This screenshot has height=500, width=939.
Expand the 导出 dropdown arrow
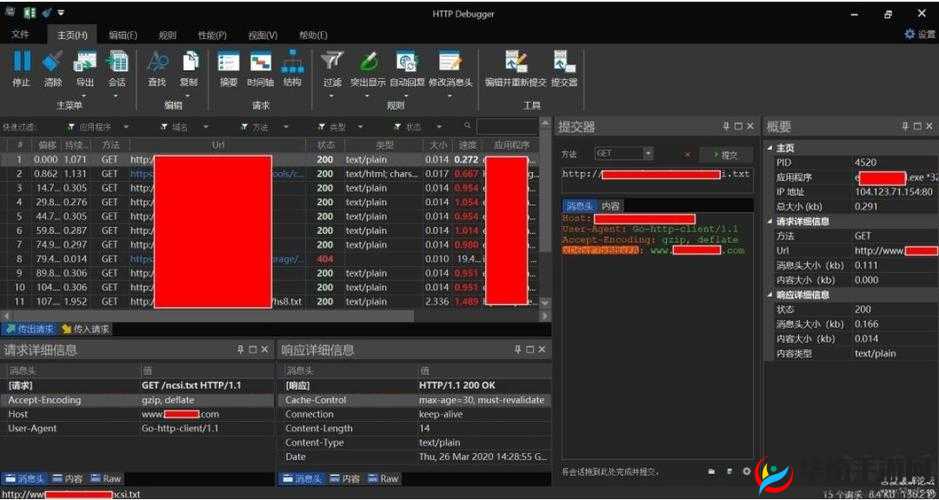point(84,96)
